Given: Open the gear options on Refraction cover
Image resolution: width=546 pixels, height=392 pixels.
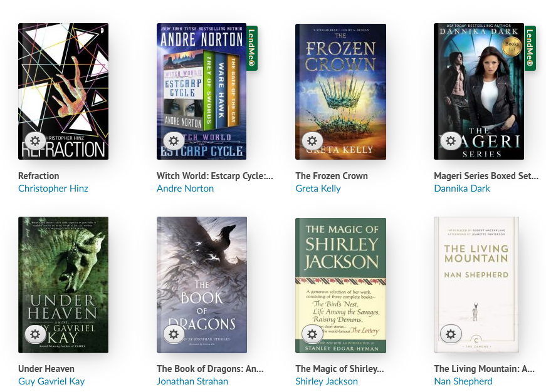Looking at the screenshot, I should 35,141.
